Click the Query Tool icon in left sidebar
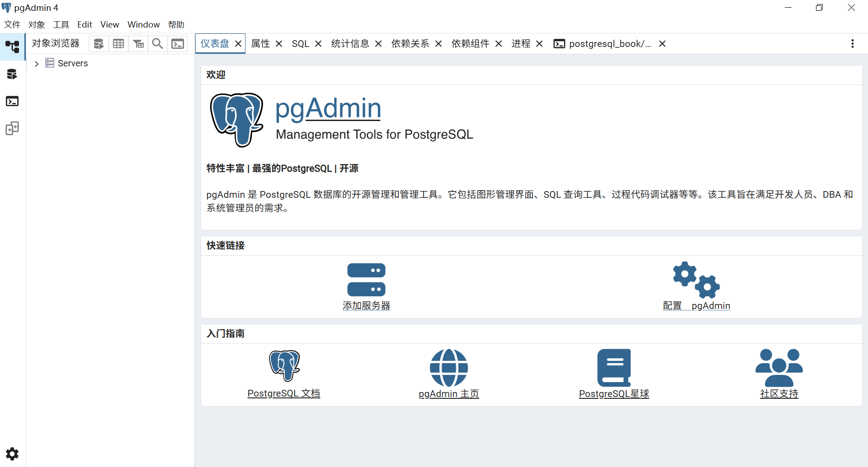Image resolution: width=868 pixels, height=467 pixels. pos(12,74)
